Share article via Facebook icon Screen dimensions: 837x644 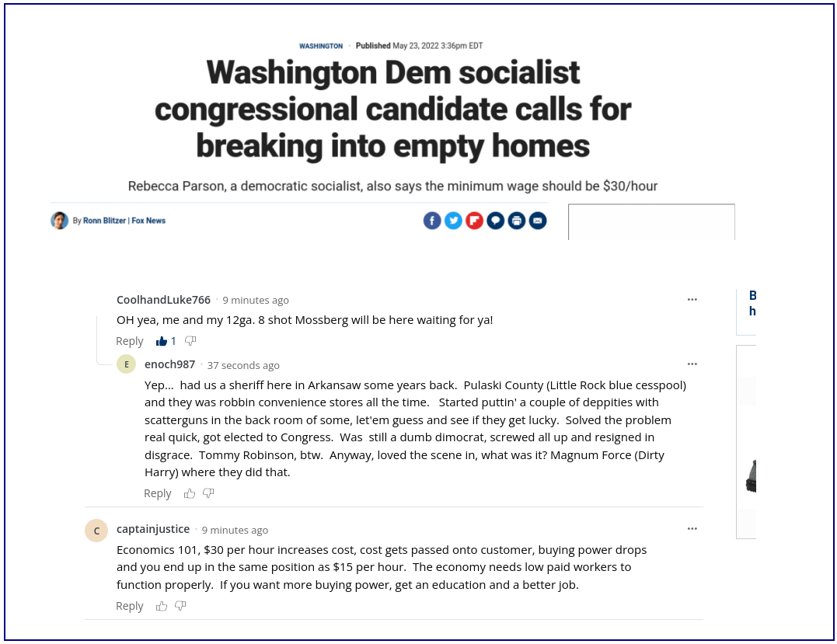coord(432,221)
